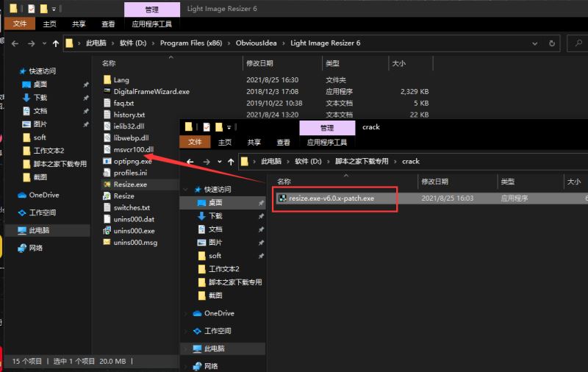Open 桌面 in back window sidebar
This screenshot has height=372, width=588.
click(x=35, y=85)
